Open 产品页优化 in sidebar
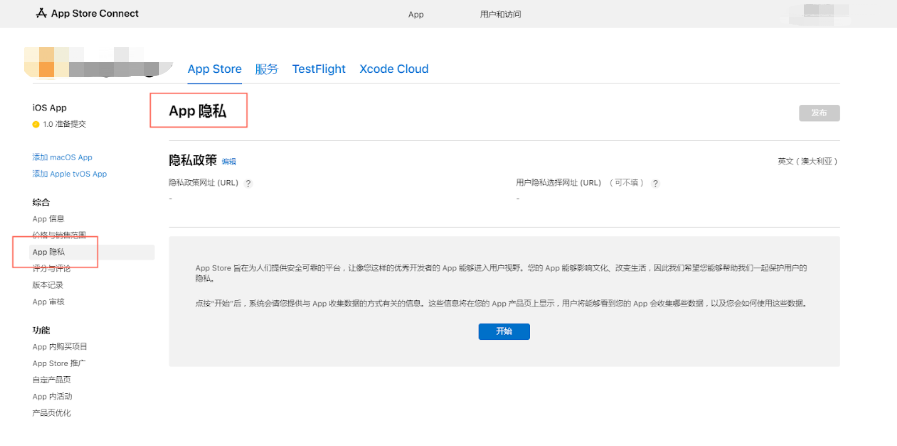This screenshot has height=446, width=897. tap(51, 413)
